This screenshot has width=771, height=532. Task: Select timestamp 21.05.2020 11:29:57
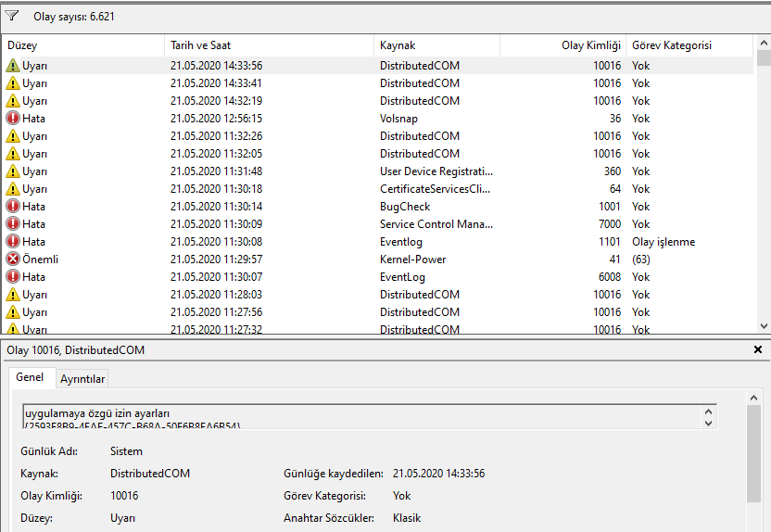[216, 260]
